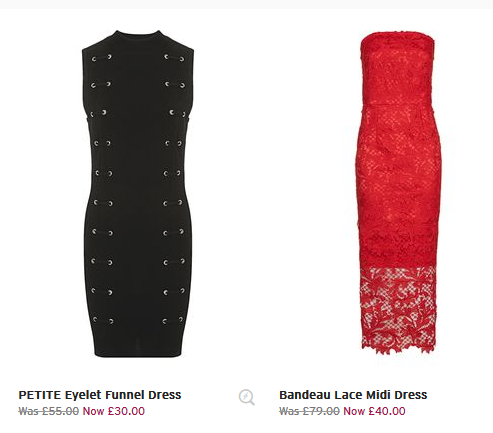Click the struck-through Was £55.00 price

click(49, 411)
